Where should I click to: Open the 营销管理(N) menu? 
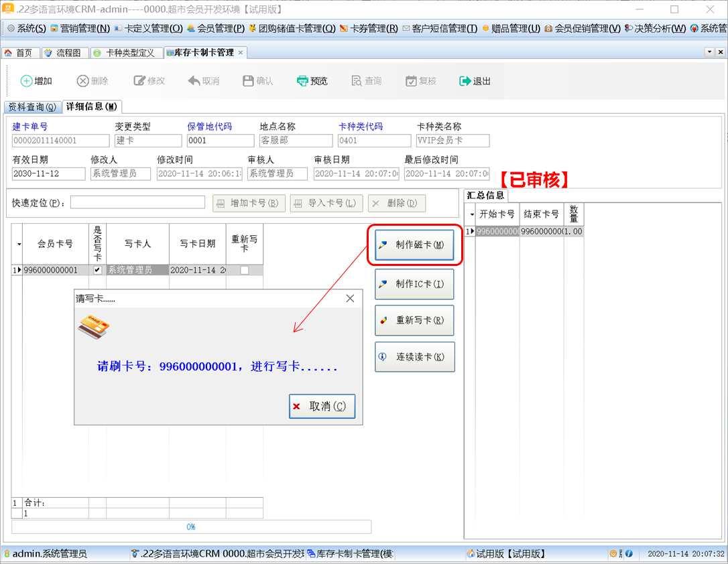pos(80,28)
